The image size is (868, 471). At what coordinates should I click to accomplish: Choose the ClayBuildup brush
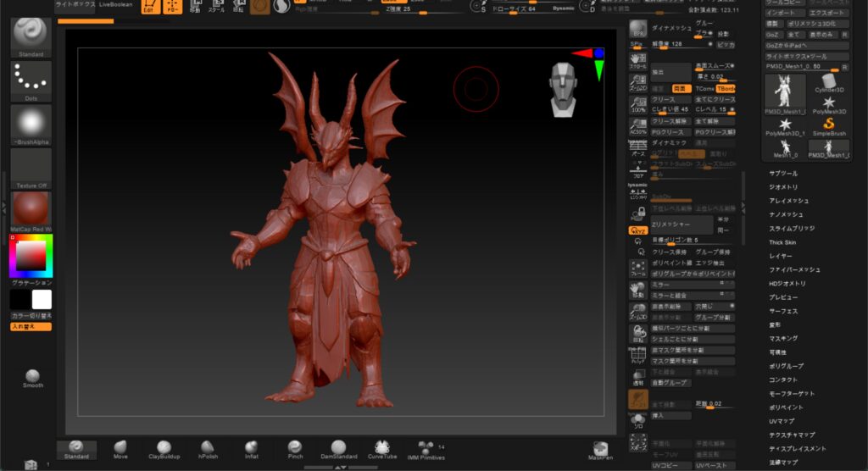tap(164, 450)
